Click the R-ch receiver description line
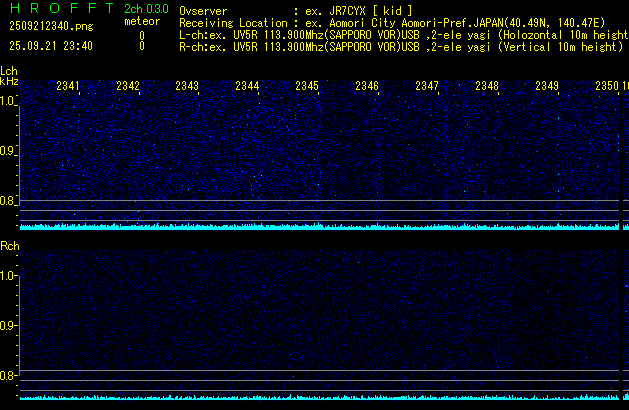 400,46
